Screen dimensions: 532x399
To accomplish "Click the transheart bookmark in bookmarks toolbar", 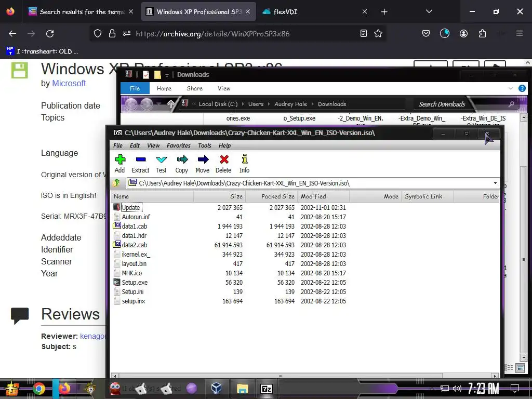I will 42,51.
